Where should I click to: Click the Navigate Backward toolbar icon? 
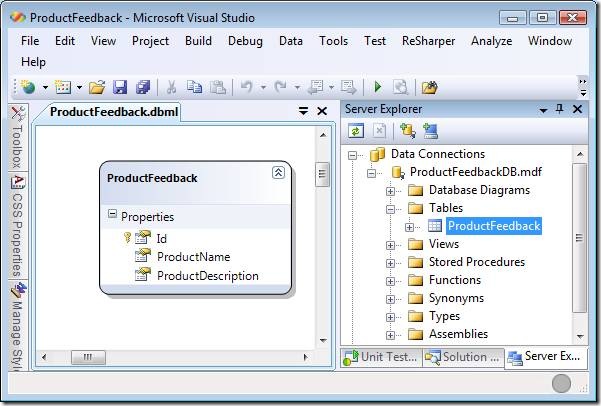tap(315, 87)
